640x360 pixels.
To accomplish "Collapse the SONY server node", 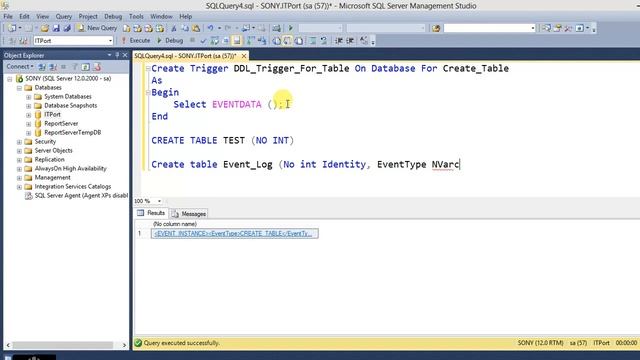I will (x=9, y=79).
